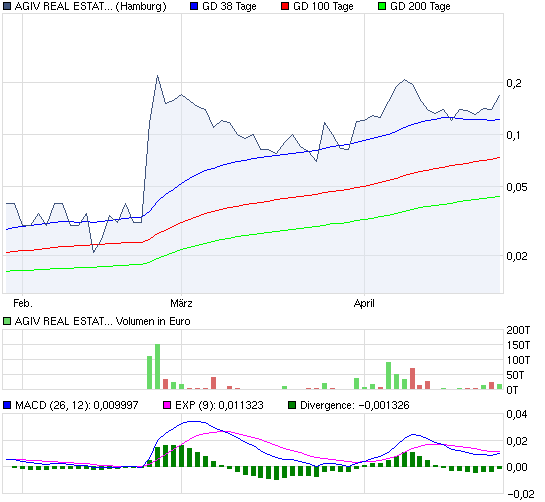Viewport: 545px width, 502px height.
Task: Click the 'März' x-axis label
Action: [x=181, y=303]
